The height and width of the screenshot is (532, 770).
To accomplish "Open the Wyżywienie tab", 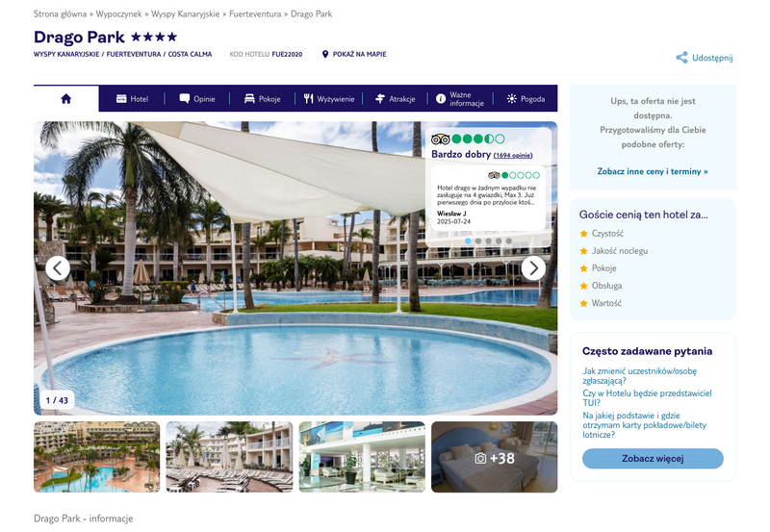I will (x=328, y=99).
